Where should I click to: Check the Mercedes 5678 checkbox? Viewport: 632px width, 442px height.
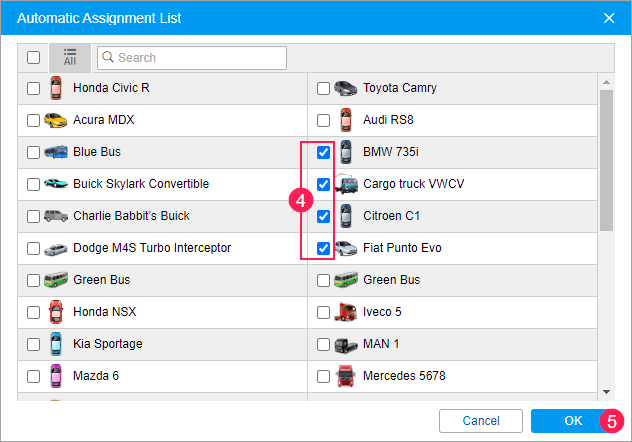pos(323,376)
